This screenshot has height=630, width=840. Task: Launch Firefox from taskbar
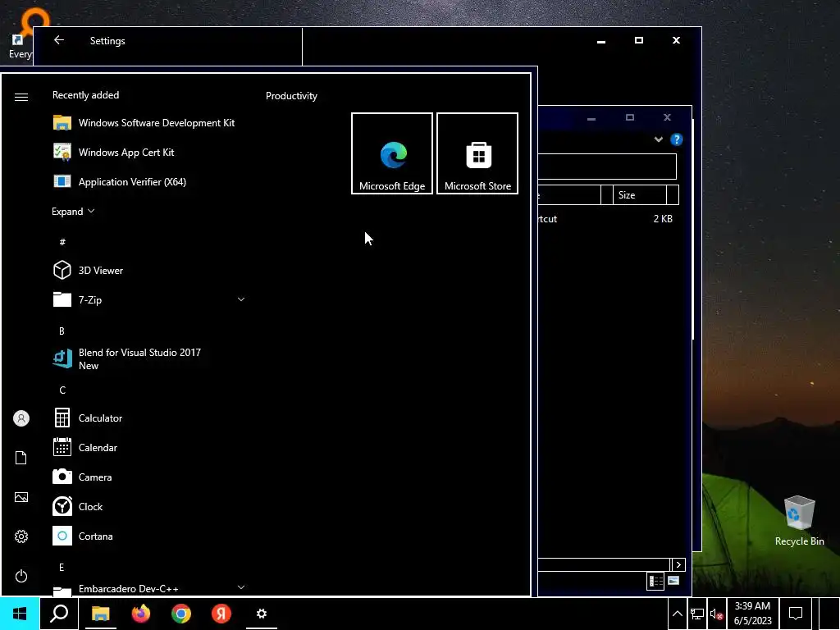[x=141, y=614]
